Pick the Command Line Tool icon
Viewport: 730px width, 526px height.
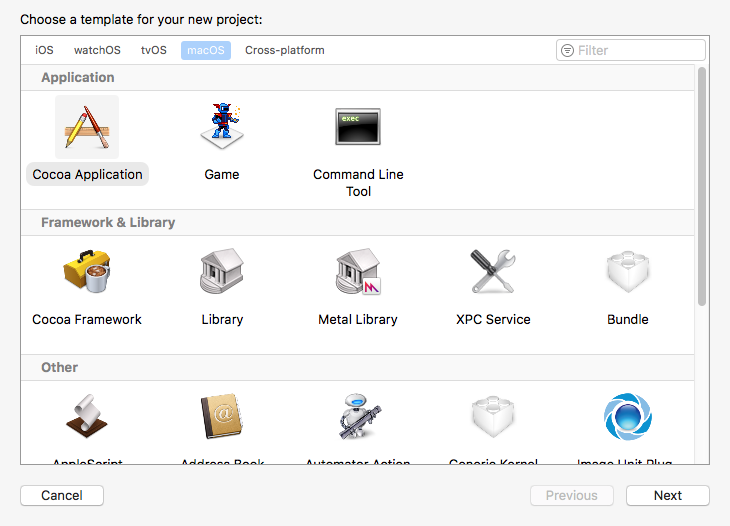click(358, 127)
